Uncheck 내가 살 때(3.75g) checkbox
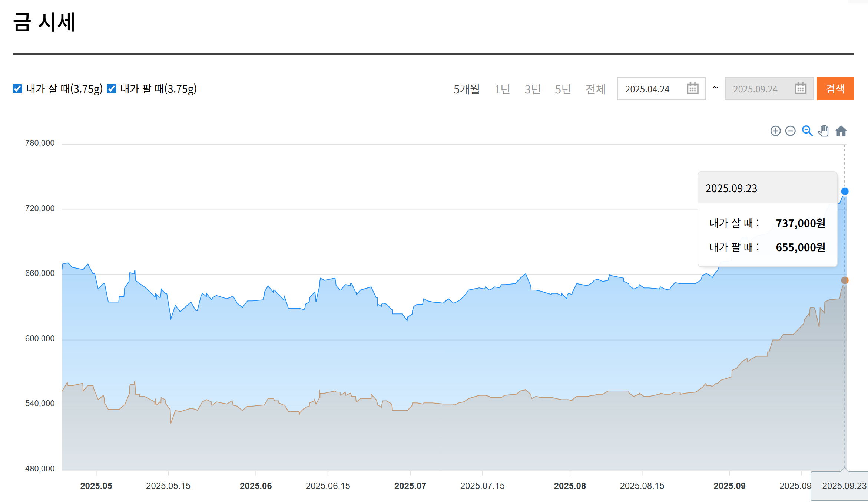Screen dimensions: 868x503 tap(17, 89)
